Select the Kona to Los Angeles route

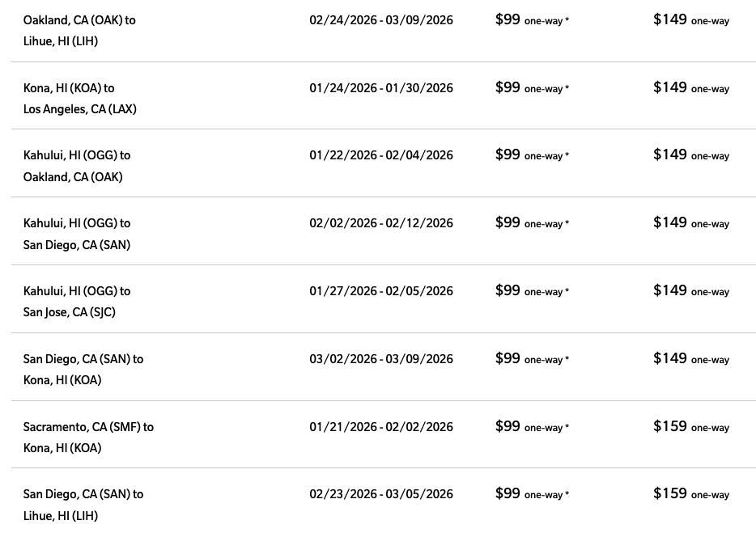pyautogui.click(x=79, y=98)
